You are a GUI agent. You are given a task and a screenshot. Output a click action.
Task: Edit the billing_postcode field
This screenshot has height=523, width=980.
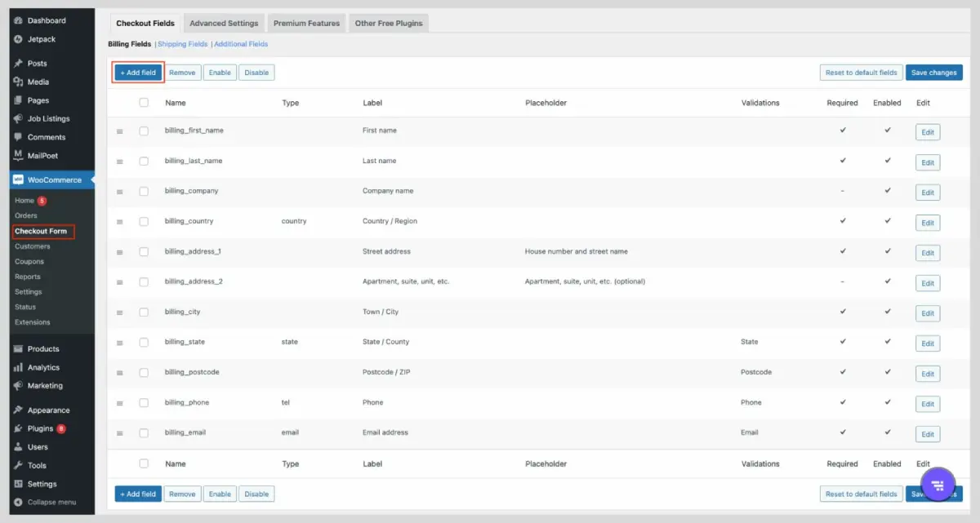coord(928,374)
